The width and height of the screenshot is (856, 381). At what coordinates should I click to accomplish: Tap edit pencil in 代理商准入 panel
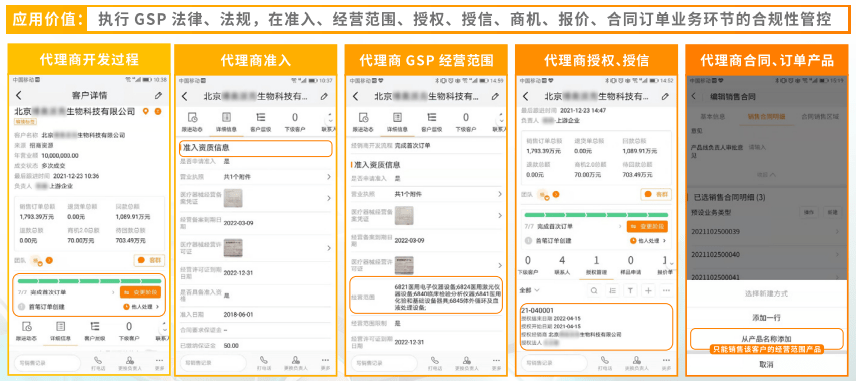[324, 96]
